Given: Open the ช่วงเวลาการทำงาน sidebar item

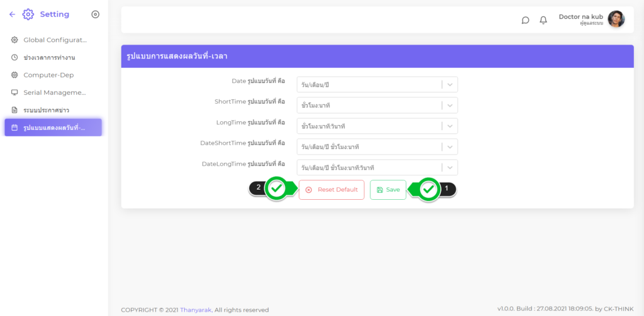Looking at the screenshot, I should (x=49, y=57).
